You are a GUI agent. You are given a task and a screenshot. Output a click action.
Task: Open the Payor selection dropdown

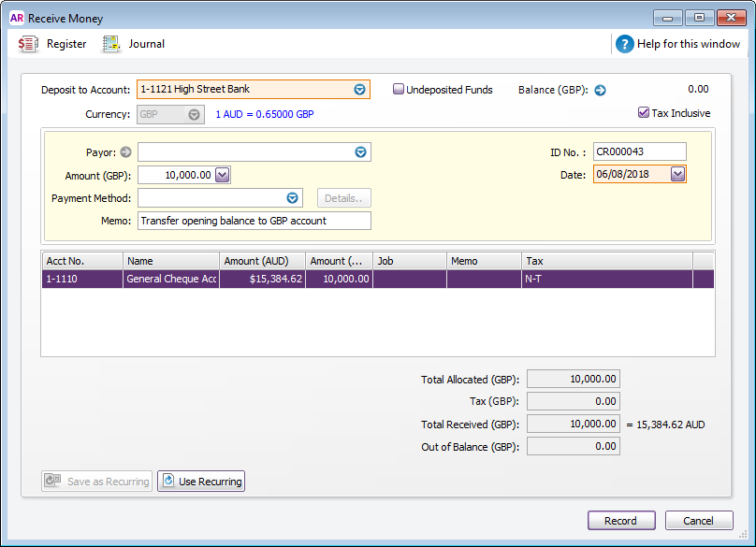360,152
